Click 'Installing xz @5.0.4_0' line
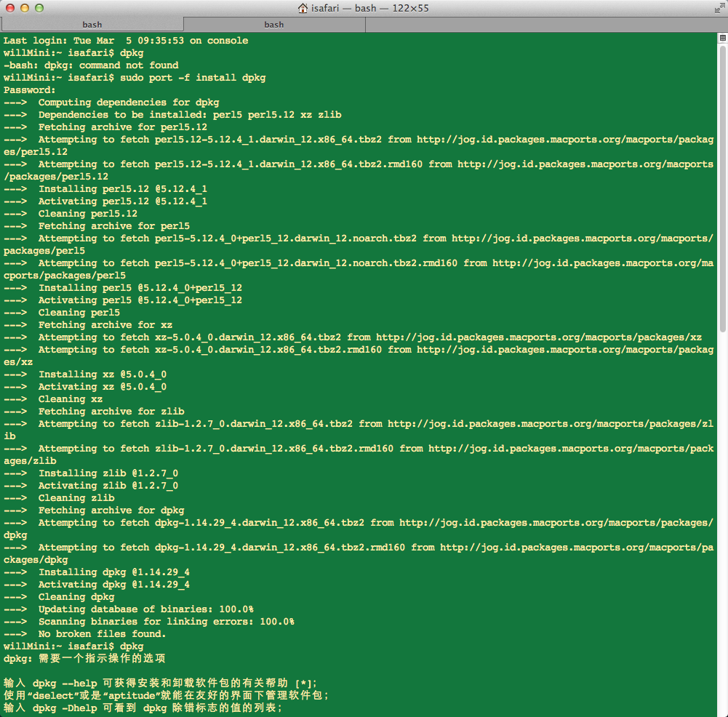The image size is (728, 717). (x=85, y=374)
